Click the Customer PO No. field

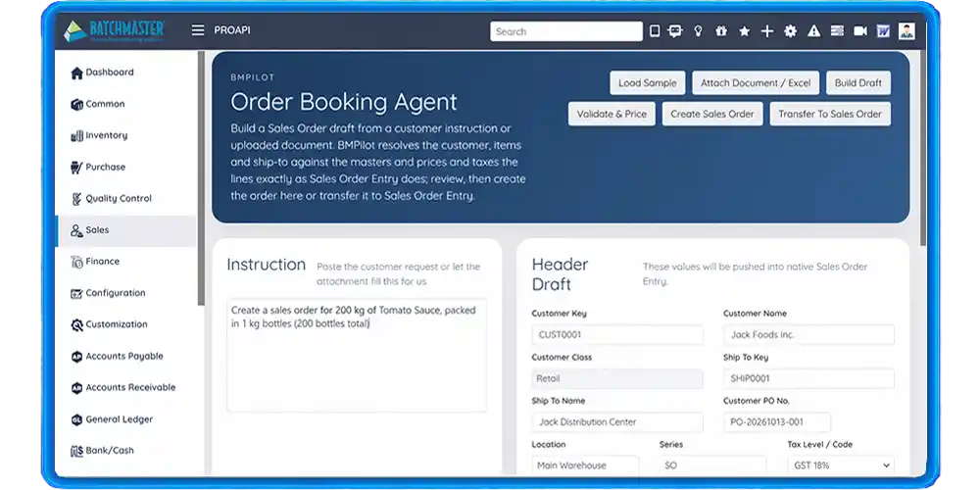[x=777, y=422]
